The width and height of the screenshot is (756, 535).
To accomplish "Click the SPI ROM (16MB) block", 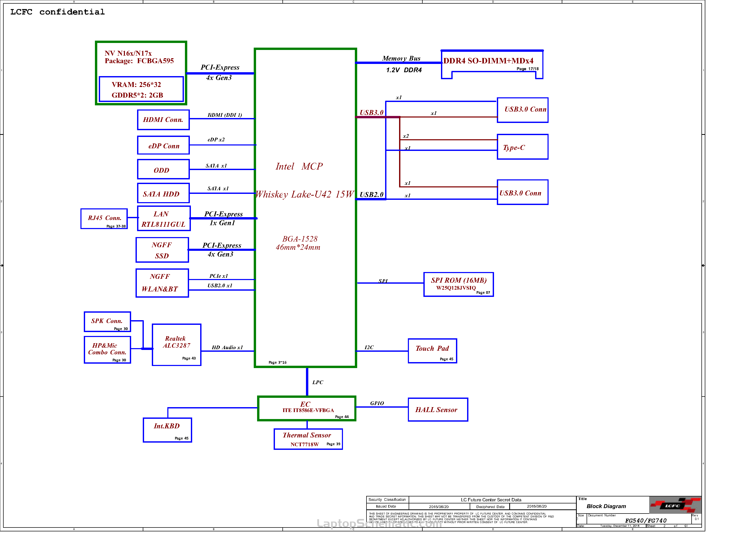I will [x=459, y=285].
